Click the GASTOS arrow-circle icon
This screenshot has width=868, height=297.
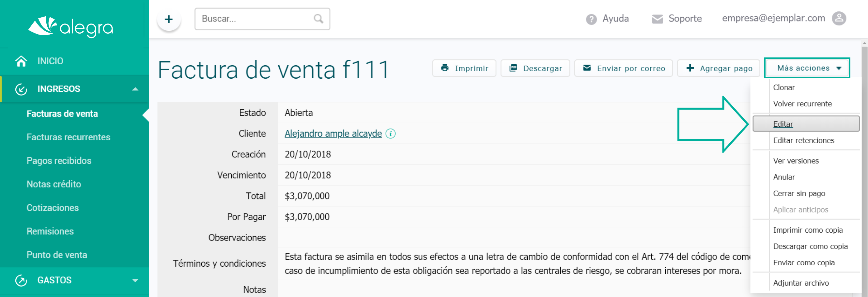tap(21, 280)
